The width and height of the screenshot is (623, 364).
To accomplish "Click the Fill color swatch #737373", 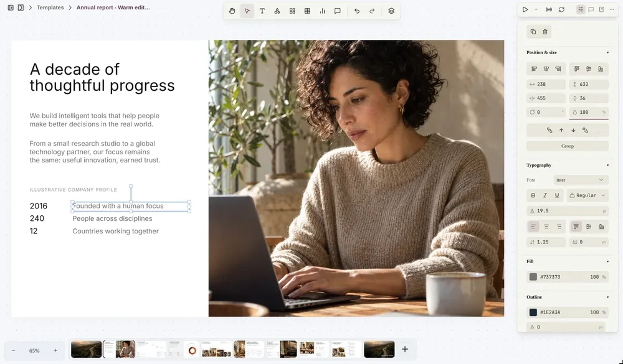I will [x=533, y=277].
